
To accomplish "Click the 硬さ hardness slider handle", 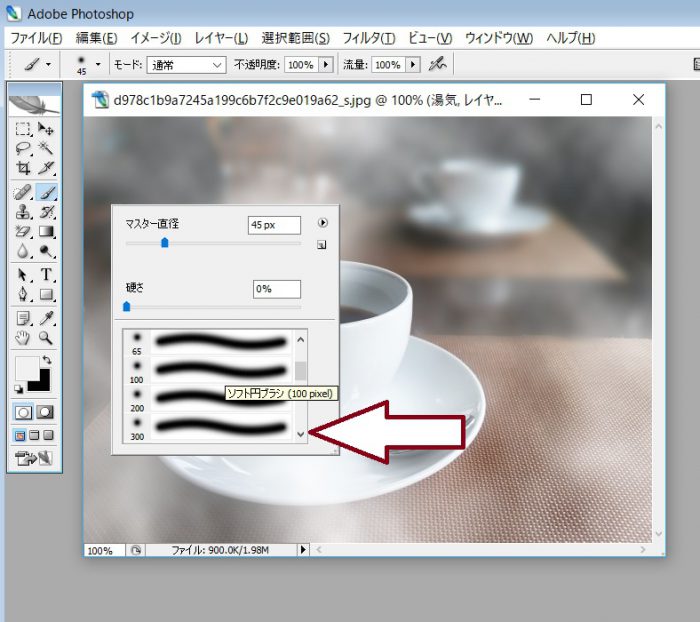I will 127,306.
